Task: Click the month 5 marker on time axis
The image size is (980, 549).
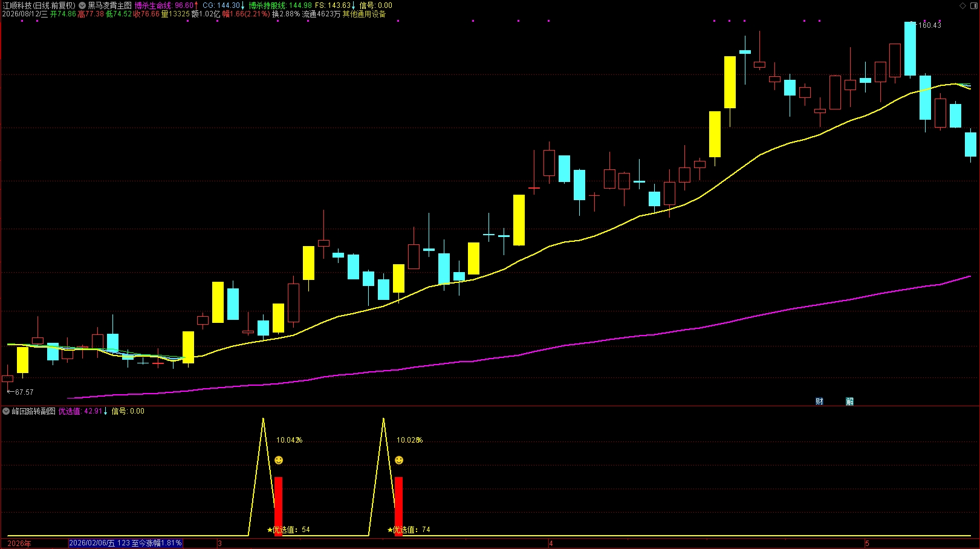Action: (867, 544)
